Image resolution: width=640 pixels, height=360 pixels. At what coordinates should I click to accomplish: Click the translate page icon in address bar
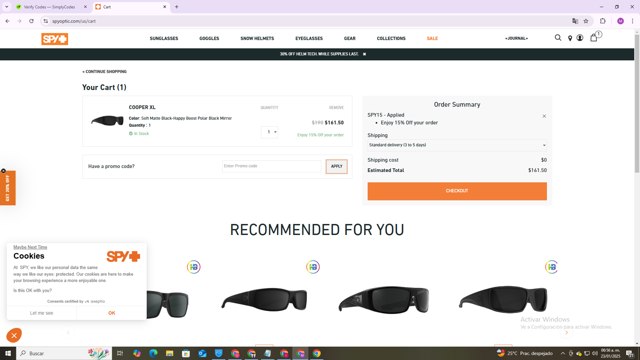point(575,21)
